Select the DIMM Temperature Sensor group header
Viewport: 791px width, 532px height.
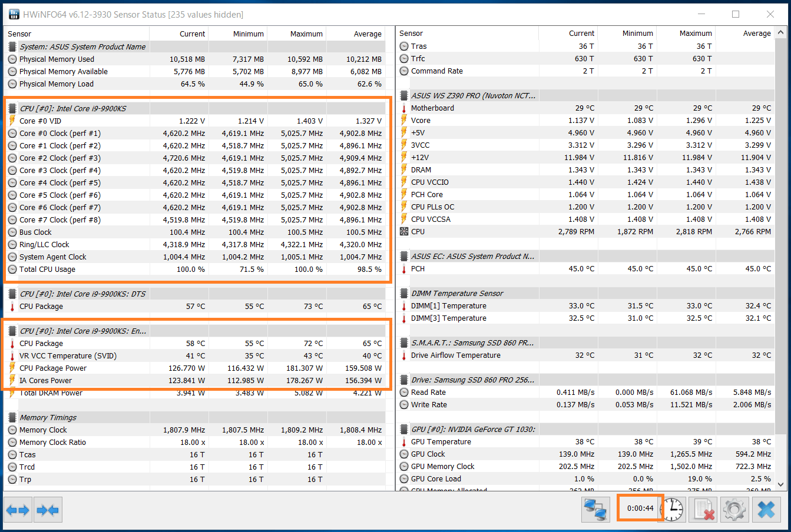585,293
